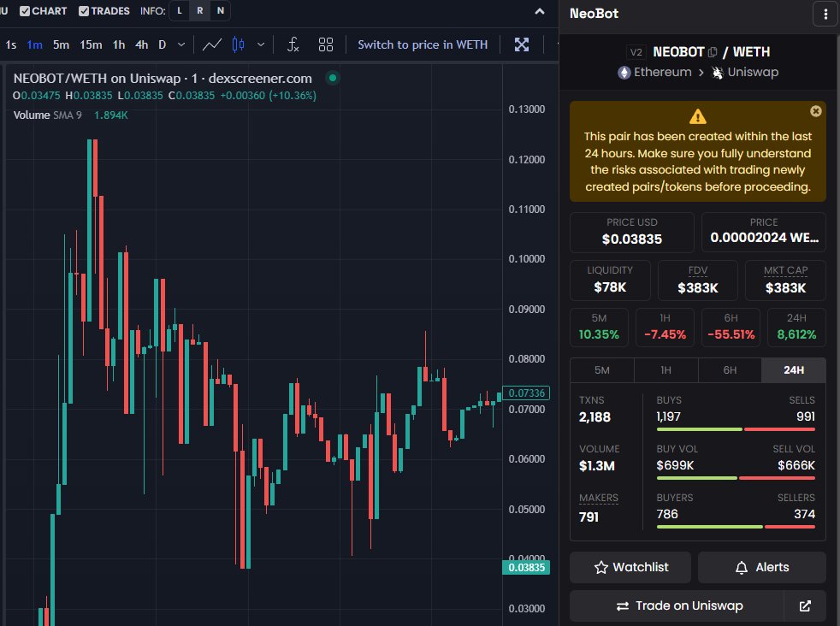Click the PRICE USD $0.03835 box

632,233
